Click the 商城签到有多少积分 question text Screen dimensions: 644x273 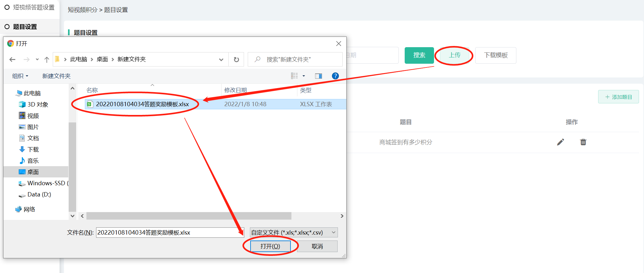pos(406,142)
